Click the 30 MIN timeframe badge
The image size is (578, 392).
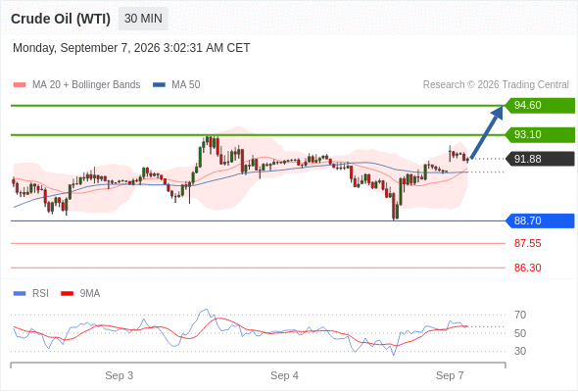click(x=143, y=19)
